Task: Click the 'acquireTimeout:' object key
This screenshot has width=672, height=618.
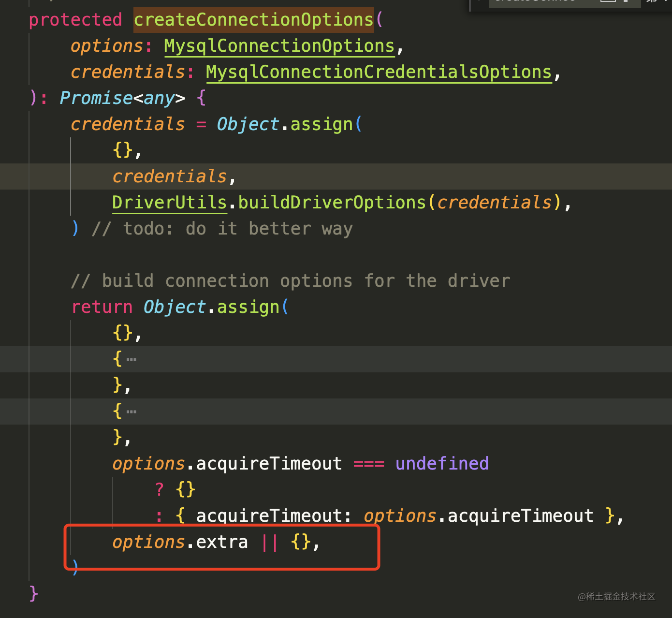Action: [274, 516]
